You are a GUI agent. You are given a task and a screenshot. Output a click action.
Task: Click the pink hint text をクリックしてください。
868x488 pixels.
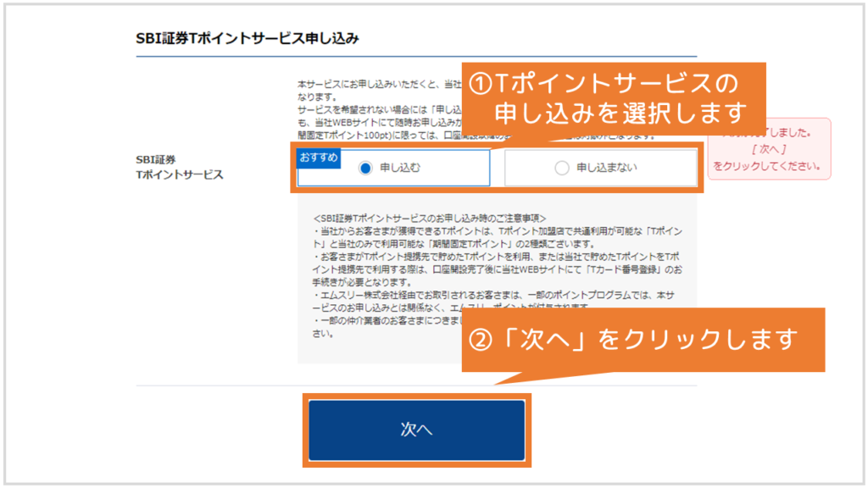point(766,166)
